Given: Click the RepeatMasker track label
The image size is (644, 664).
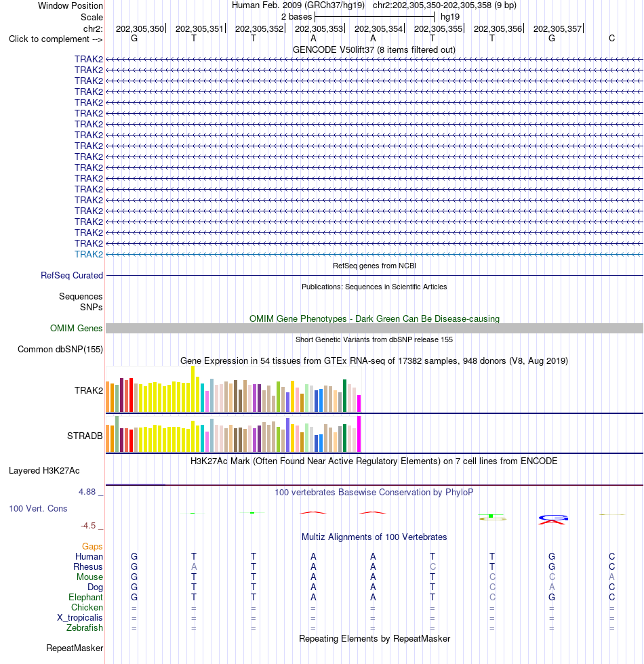Looking at the screenshot, I should click(x=75, y=648).
